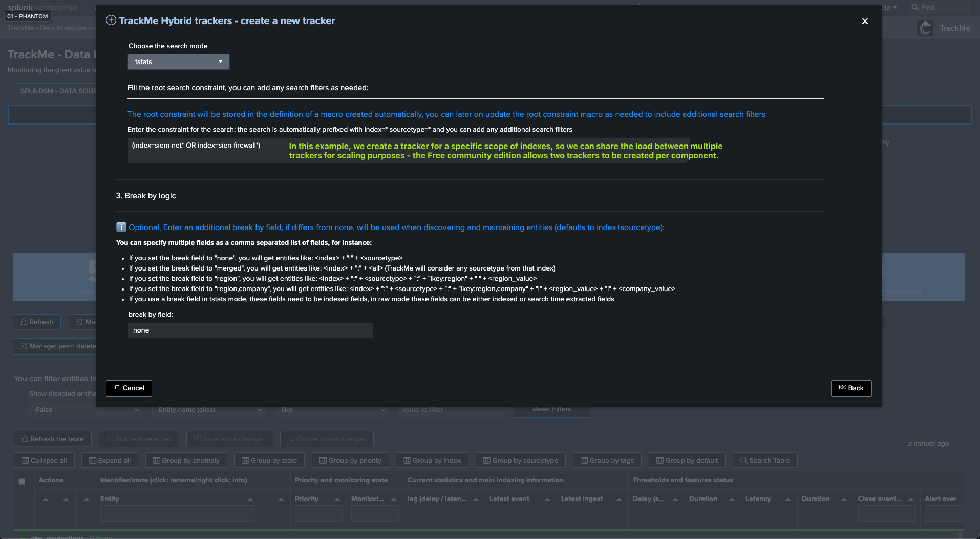Click the root constraint search text area
This screenshot has height=539, width=980.
(x=205, y=150)
